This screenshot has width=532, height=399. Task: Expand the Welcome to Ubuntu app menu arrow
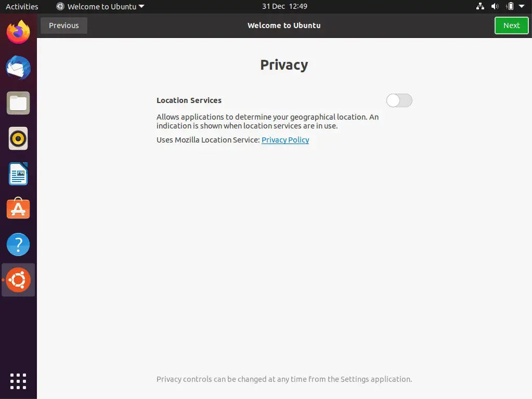point(141,6)
